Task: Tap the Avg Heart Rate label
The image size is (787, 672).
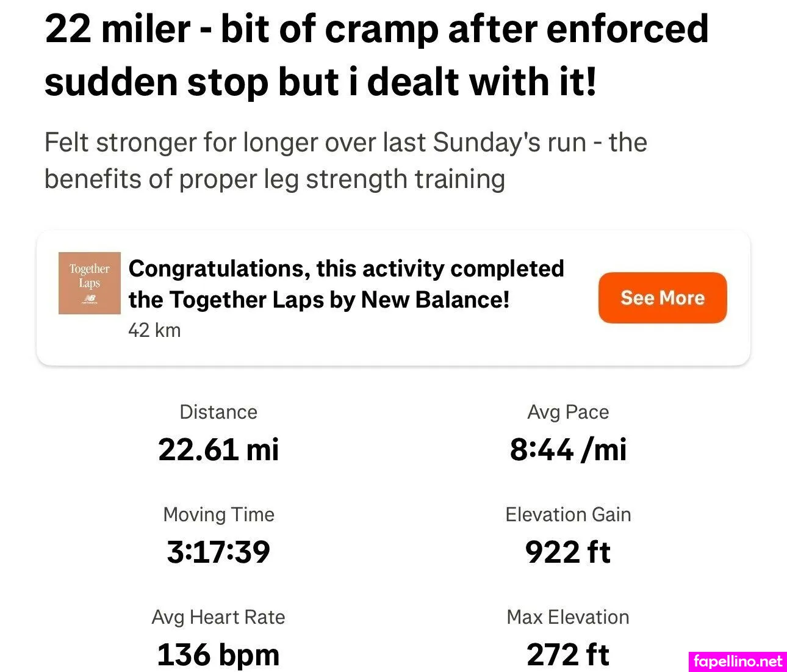Action: 218,617
